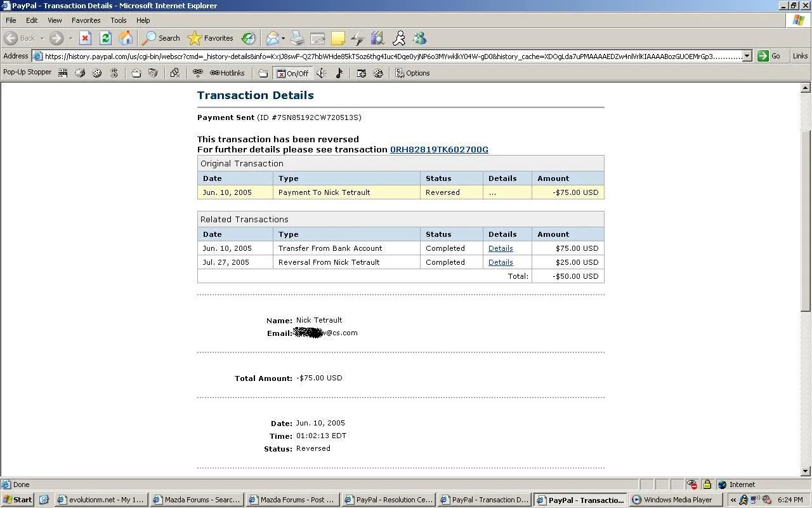Print the page with the printer icon
Image resolution: width=812 pixels, height=508 pixels.
coord(298,38)
